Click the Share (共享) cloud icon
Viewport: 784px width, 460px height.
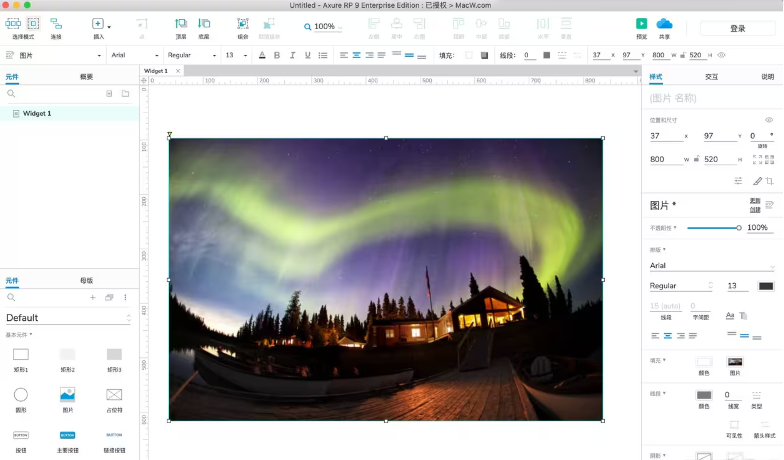[664, 23]
